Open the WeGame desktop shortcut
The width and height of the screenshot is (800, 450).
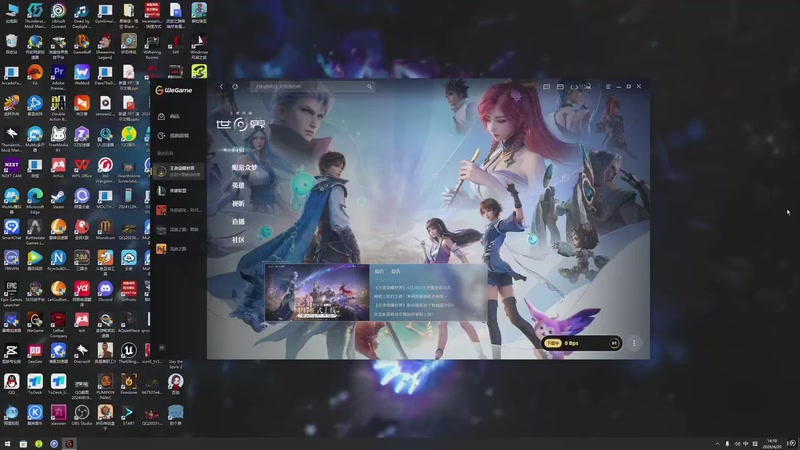pos(35,322)
